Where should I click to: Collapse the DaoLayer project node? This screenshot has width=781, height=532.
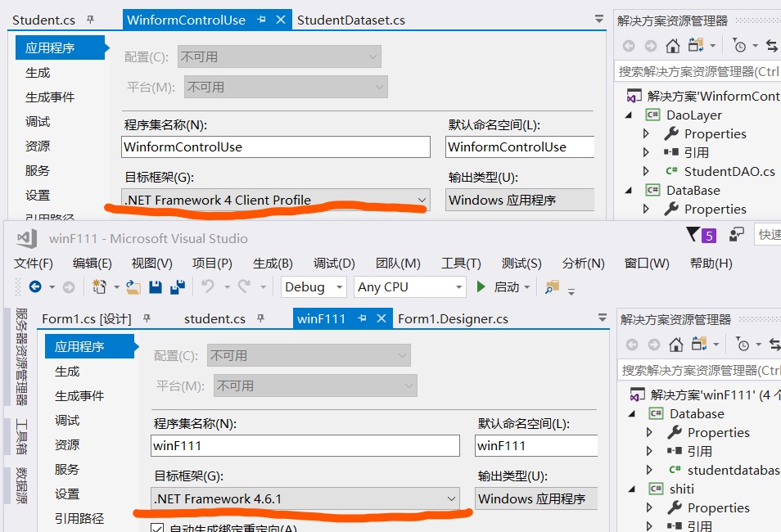(629, 115)
